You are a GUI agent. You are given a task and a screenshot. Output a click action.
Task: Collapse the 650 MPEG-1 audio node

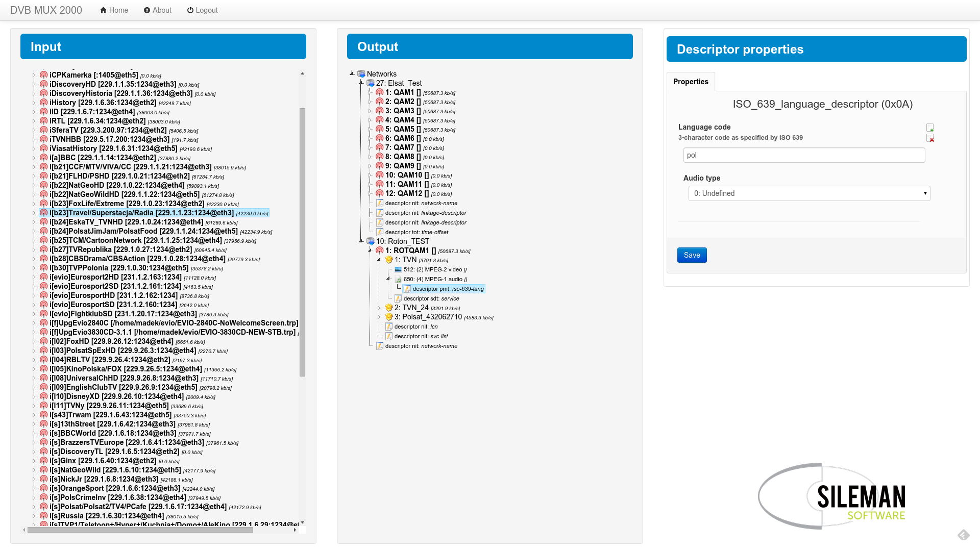tap(388, 279)
